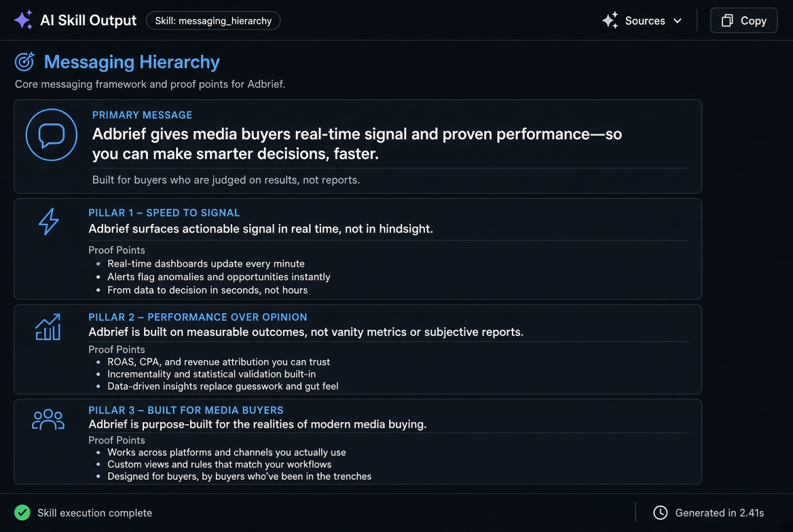
Task: Click the lightning bolt Pillar 1 icon
Action: tap(49, 221)
